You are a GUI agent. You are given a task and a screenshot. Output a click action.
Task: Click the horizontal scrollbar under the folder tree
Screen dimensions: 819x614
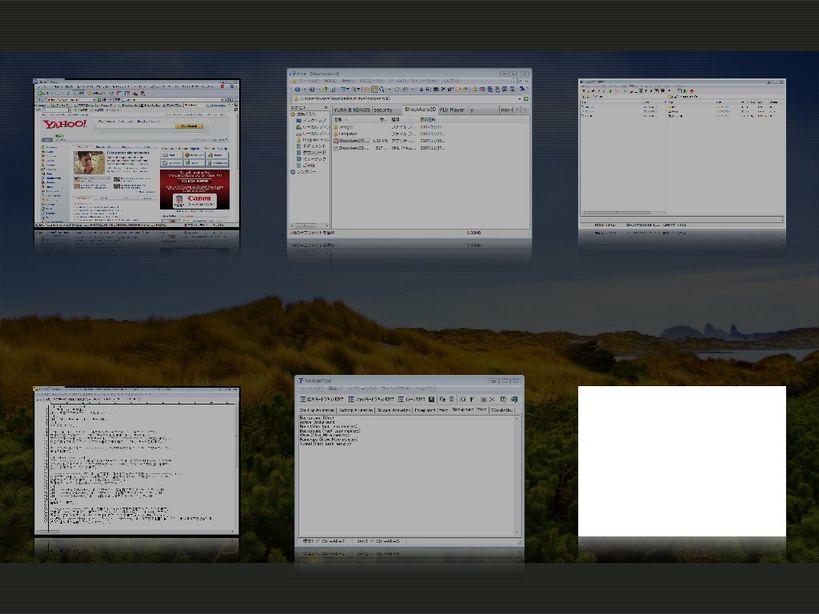click(x=309, y=226)
